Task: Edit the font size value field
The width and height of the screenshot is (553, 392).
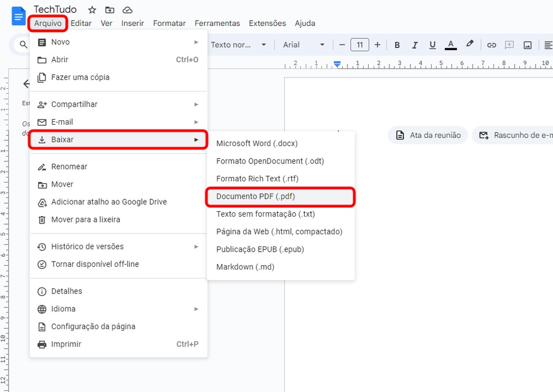Action: [359, 44]
